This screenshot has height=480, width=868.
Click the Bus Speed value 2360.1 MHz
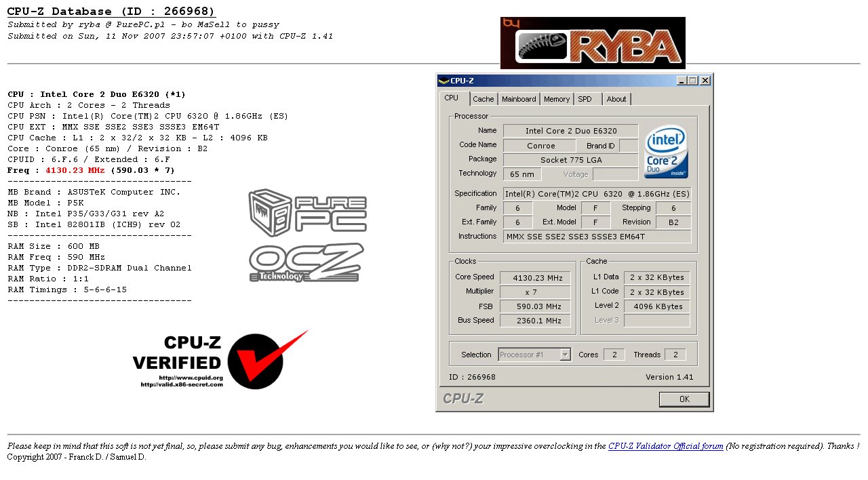[x=535, y=321]
